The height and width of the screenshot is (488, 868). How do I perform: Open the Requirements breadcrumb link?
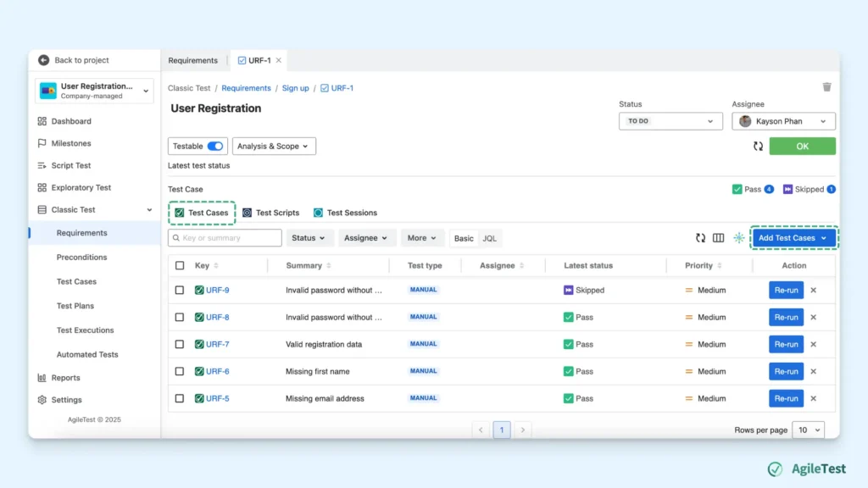pyautogui.click(x=247, y=88)
